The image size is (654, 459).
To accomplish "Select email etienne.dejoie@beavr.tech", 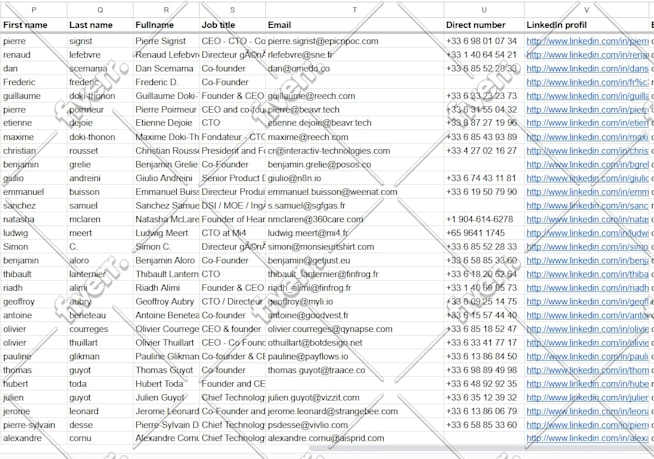I will [319, 123].
